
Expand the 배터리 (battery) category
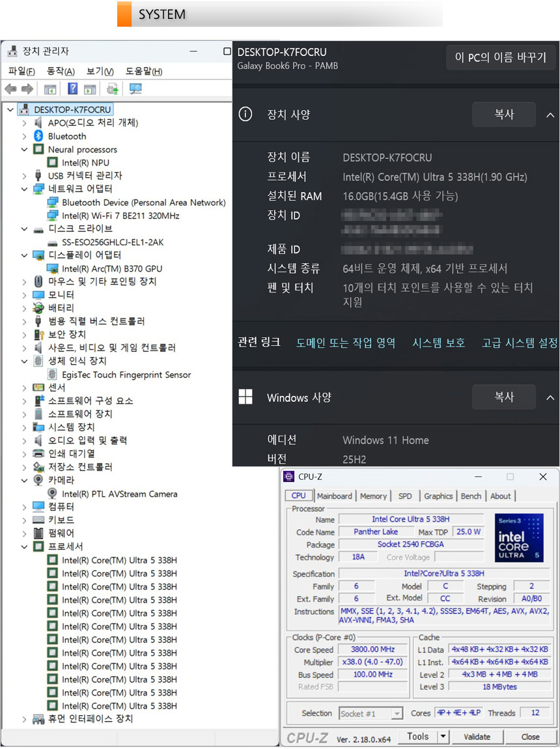pyautogui.click(x=24, y=308)
